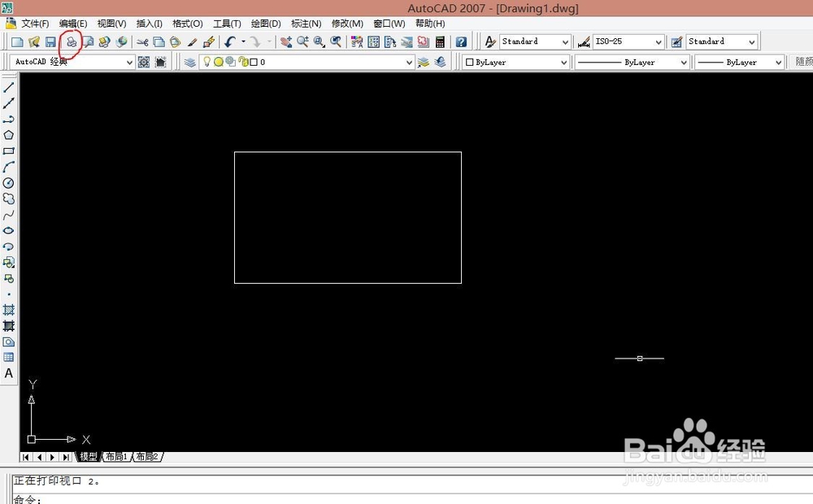
Task: Activate Zoom Realtime magnifier icon
Action: pos(302,42)
